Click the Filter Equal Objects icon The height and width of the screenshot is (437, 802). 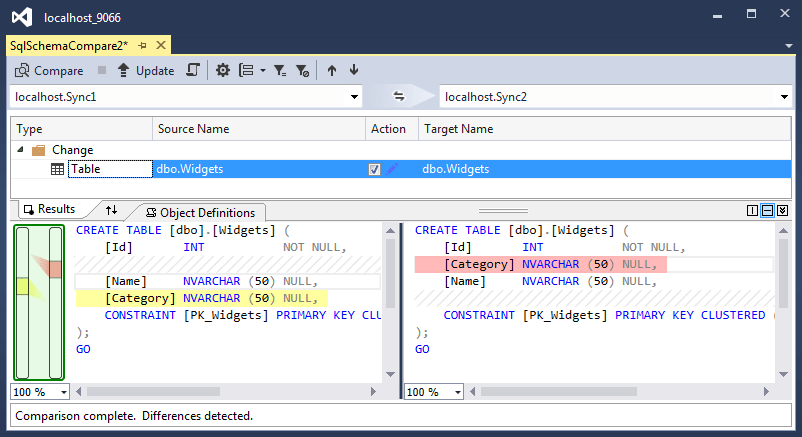click(x=280, y=70)
